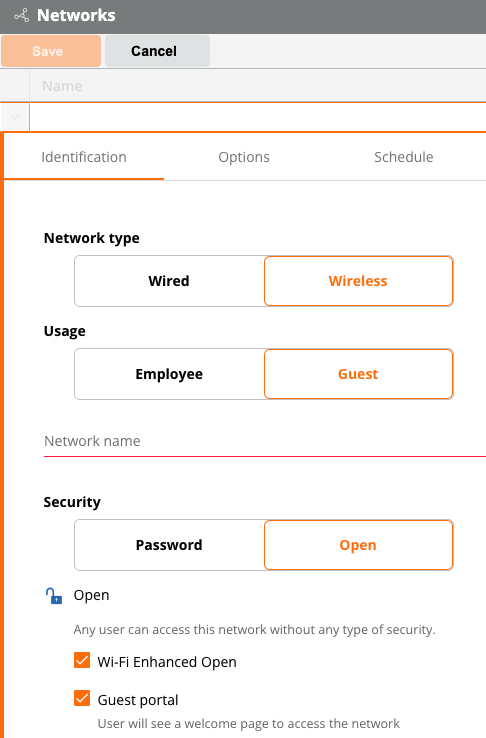Click the Networks page title
This screenshot has width=486, height=738.
tap(76, 16)
